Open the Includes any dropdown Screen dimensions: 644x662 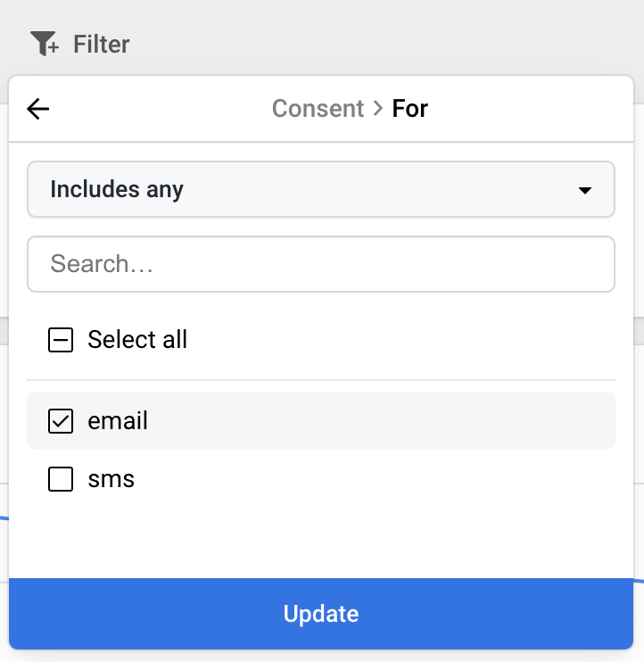(321, 189)
